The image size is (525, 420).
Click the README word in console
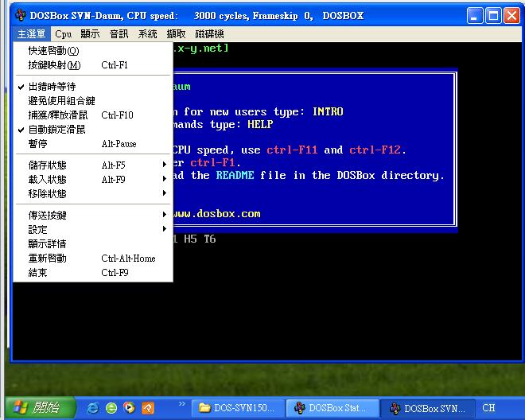235,175
